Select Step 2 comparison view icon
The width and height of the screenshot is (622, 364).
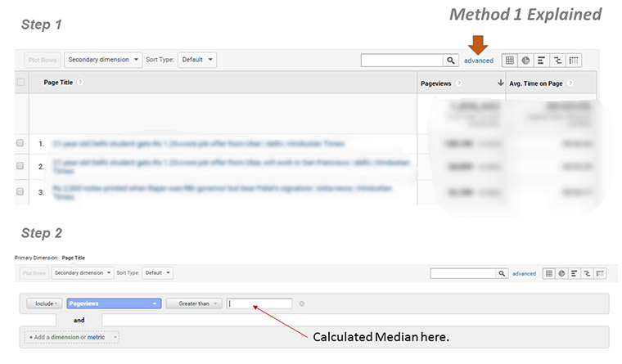click(x=587, y=273)
